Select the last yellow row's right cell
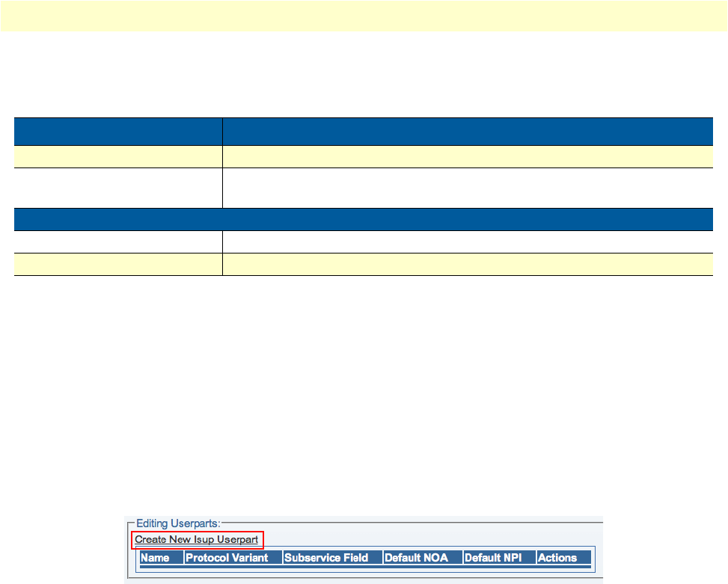Screen dimensions: 728x584 coord(468,265)
